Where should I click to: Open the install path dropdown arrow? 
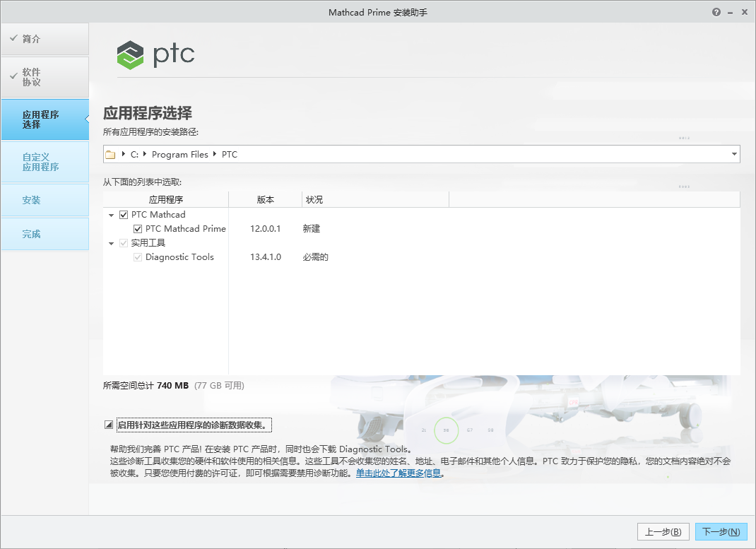[x=734, y=154]
